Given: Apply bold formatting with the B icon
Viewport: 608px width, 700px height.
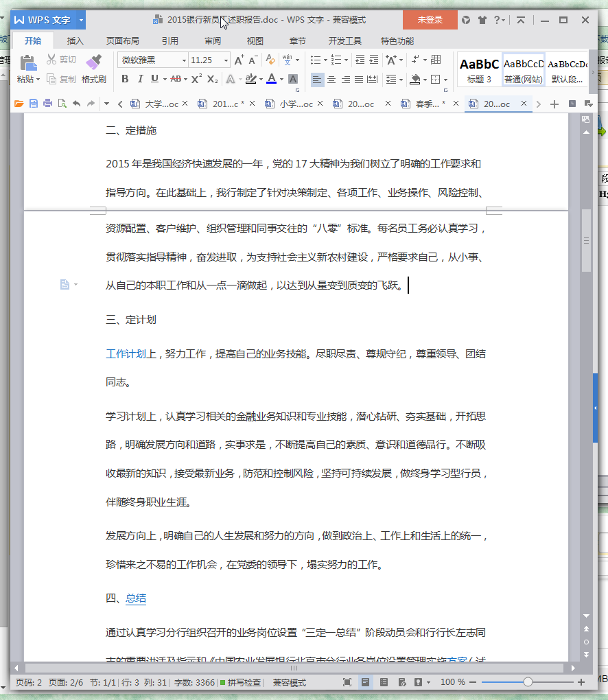Looking at the screenshot, I should coord(125,78).
